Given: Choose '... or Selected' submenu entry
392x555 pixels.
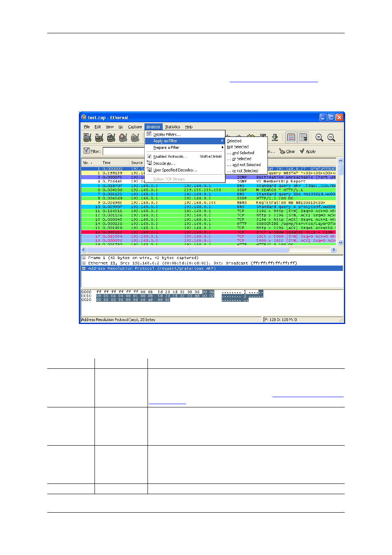Looking at the screenshot, I should [247, 159].
